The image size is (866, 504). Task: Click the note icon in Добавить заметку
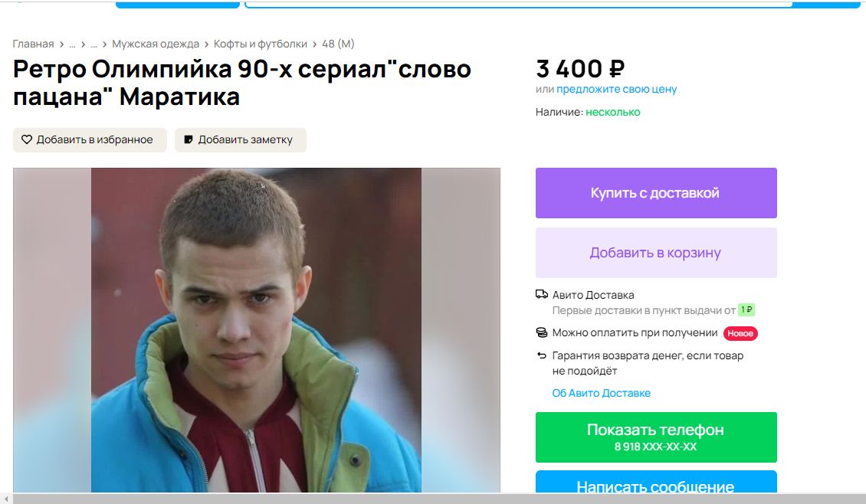point(189,139)
